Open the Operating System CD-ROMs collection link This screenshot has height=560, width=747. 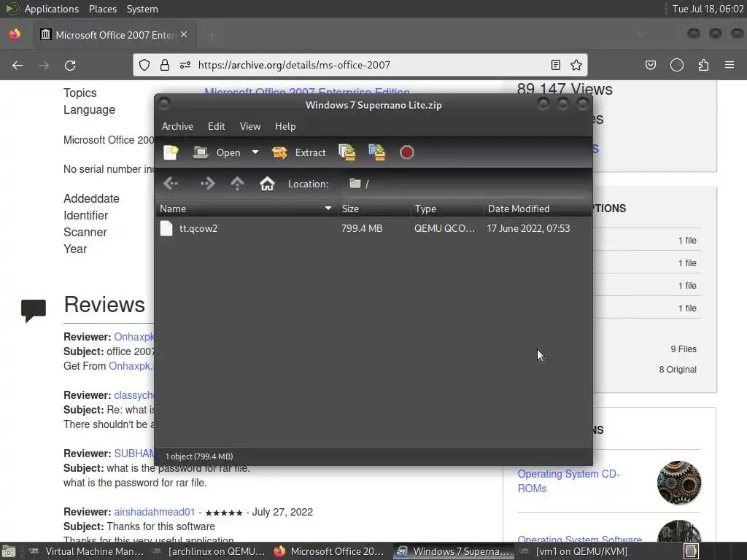pos(568,481)
